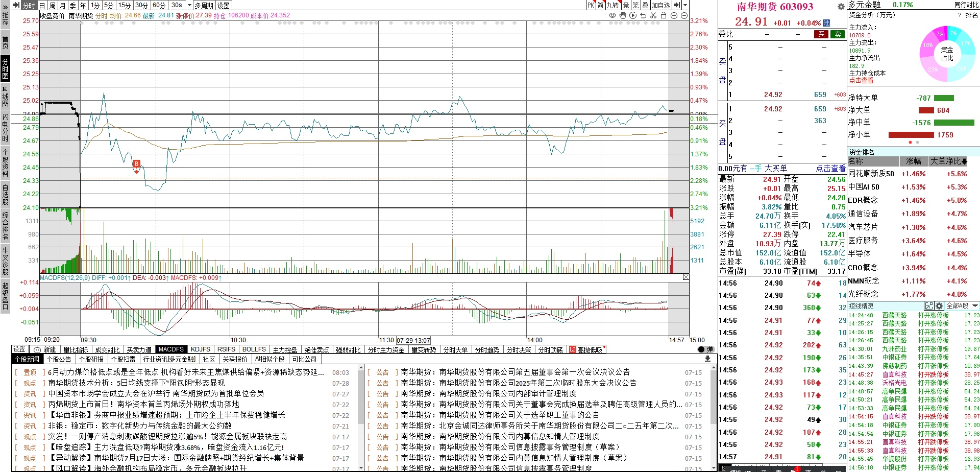Image resolution: width=980 pixels, height=472 pixels.
Task: Click the 短线精灵 pop-out window icon
Action: (x=929, y=306)
